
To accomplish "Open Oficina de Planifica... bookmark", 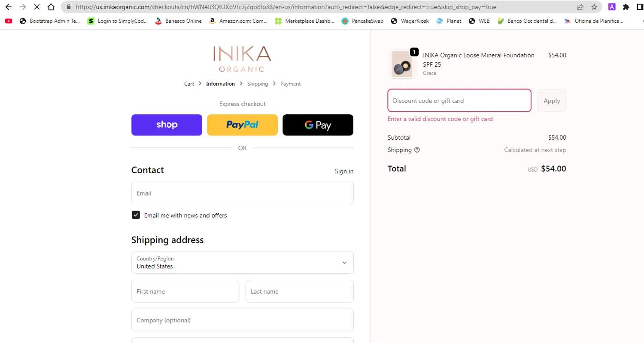I will (594, 21).
